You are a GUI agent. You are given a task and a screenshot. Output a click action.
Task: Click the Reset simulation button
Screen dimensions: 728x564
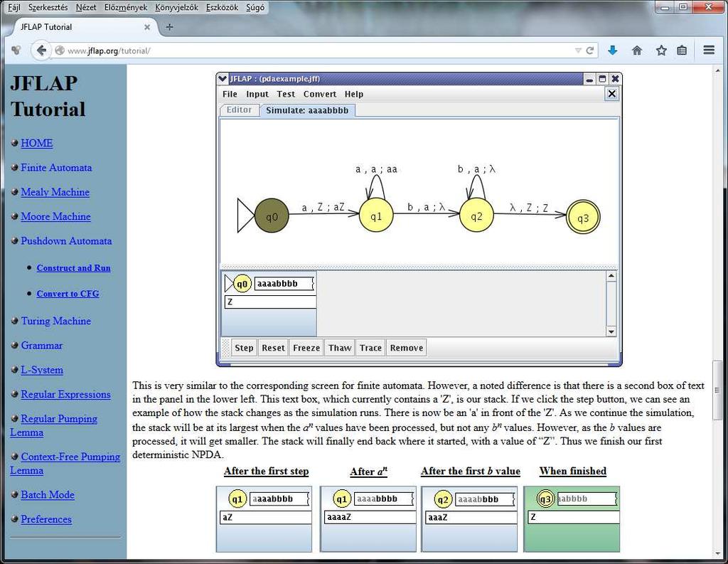[273, 348]
